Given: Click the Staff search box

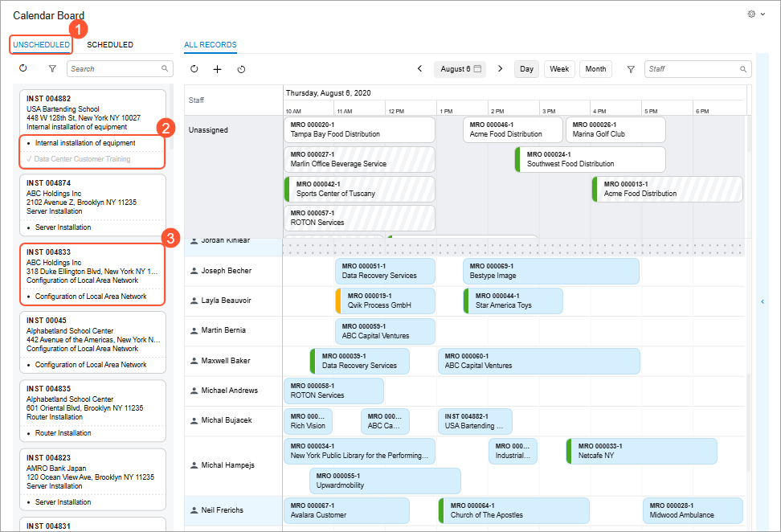Looking at the screenshot, I should [x=693, y=69].
